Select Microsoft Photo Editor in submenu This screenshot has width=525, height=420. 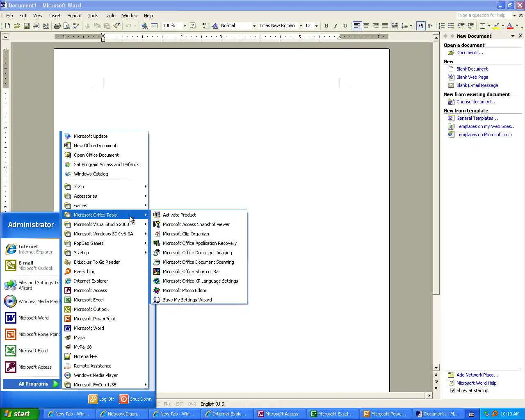click(199, 290)
